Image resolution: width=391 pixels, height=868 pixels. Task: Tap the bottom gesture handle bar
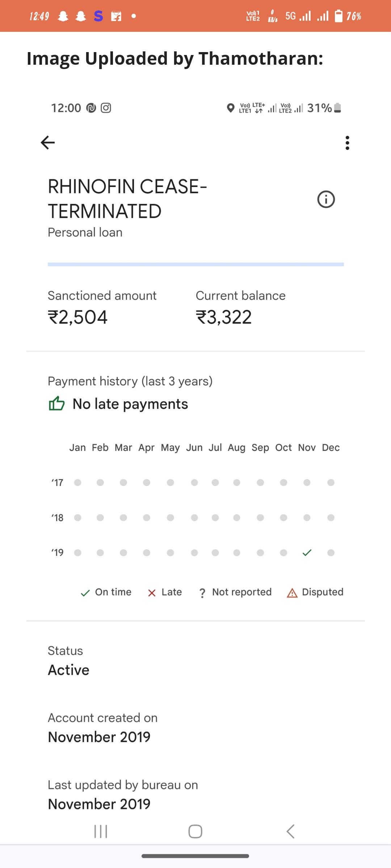pyautogui.click(x=195, y=856)
